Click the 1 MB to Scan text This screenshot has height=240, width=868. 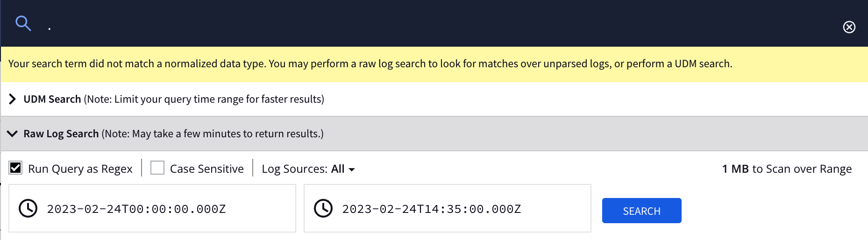(x=787, y=169)
